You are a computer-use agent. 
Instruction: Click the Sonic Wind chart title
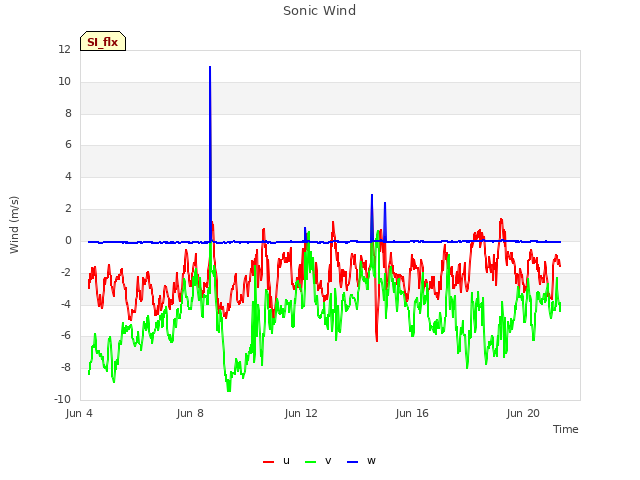tap(320, 11)
